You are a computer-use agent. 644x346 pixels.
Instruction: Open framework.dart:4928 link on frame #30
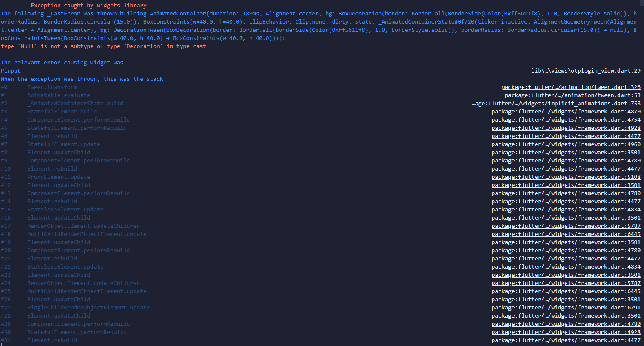(x=566, y=332)
